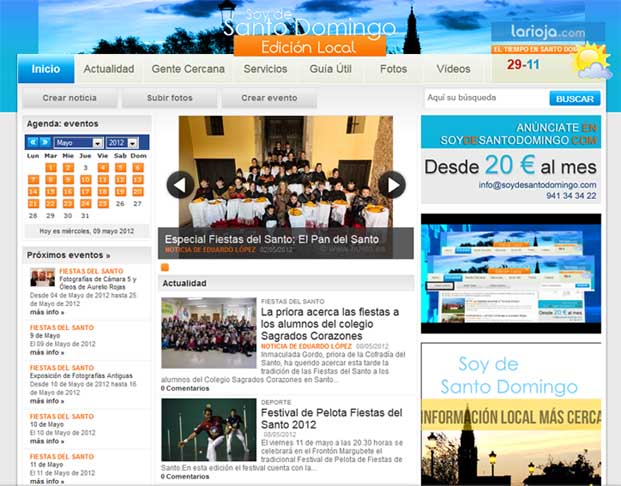This screenshot has height=486, width=621.
Task: Click the orange carousel page indicator
Action: 165,267
